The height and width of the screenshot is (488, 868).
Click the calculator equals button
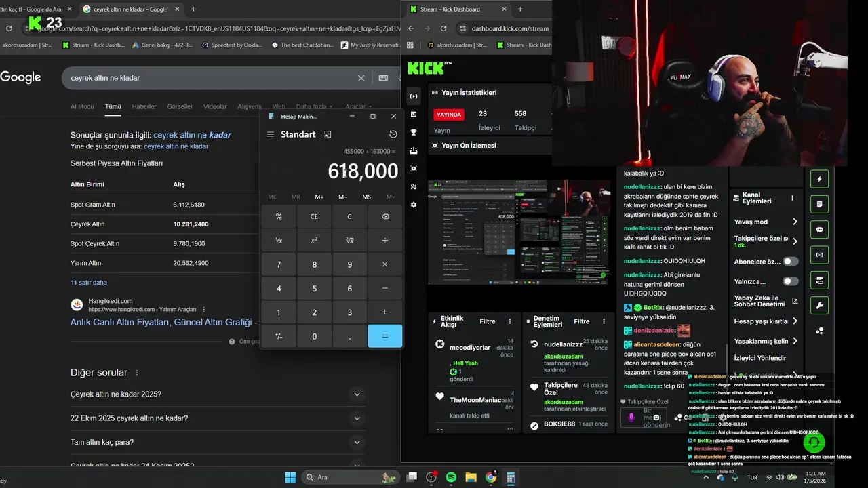click(x=385, y=336)
